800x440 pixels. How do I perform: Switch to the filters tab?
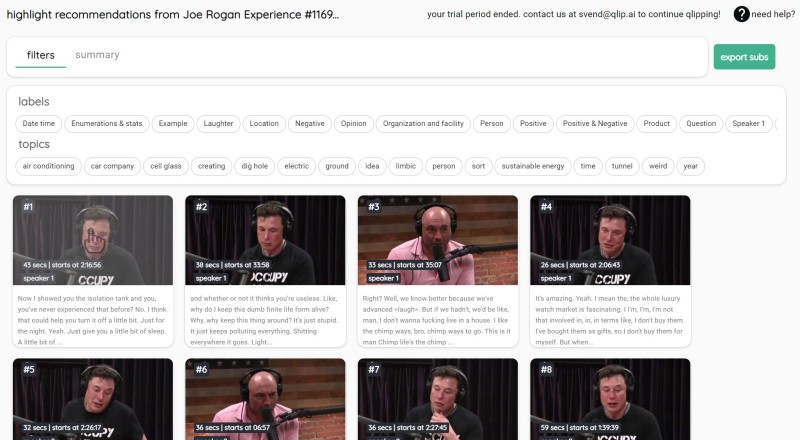41,55
